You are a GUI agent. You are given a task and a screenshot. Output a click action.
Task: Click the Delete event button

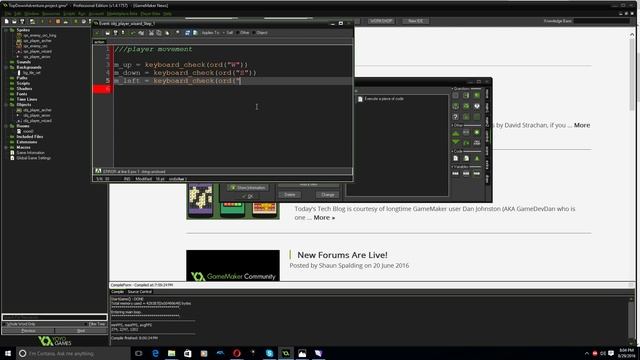point(290,195)
